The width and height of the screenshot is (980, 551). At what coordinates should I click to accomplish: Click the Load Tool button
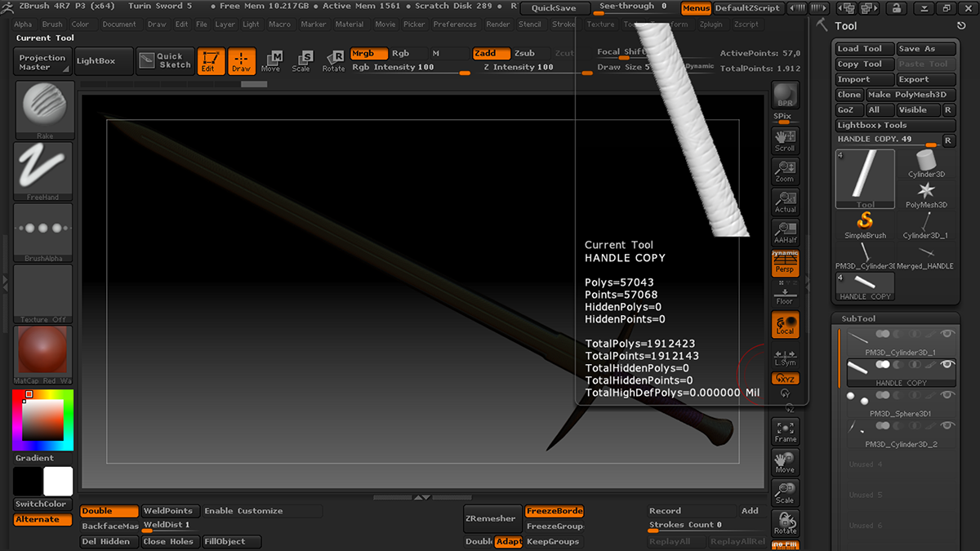[865, 49]
